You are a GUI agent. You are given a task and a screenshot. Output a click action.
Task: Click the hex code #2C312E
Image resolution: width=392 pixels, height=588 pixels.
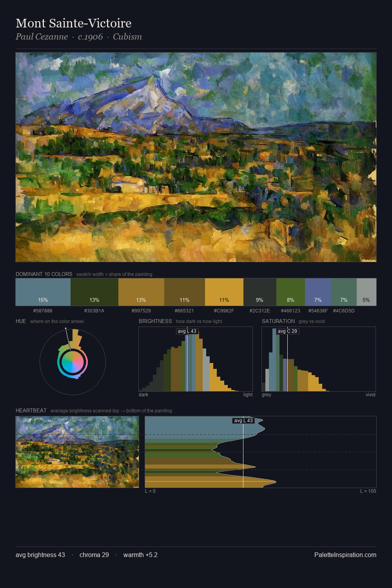(x=260, y=311)
